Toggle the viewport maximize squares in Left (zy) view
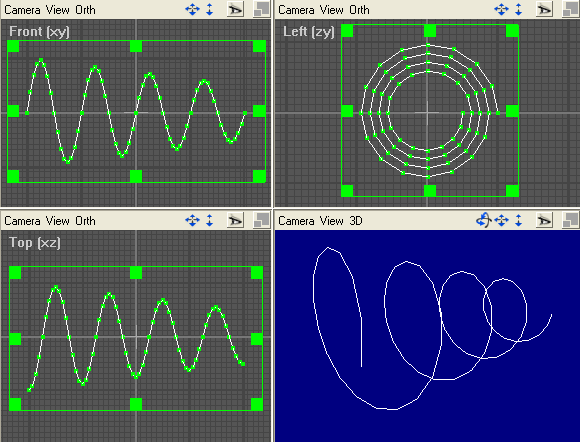Image resolution: width=580 pixels, height=442 pixels. click(570, 10)
